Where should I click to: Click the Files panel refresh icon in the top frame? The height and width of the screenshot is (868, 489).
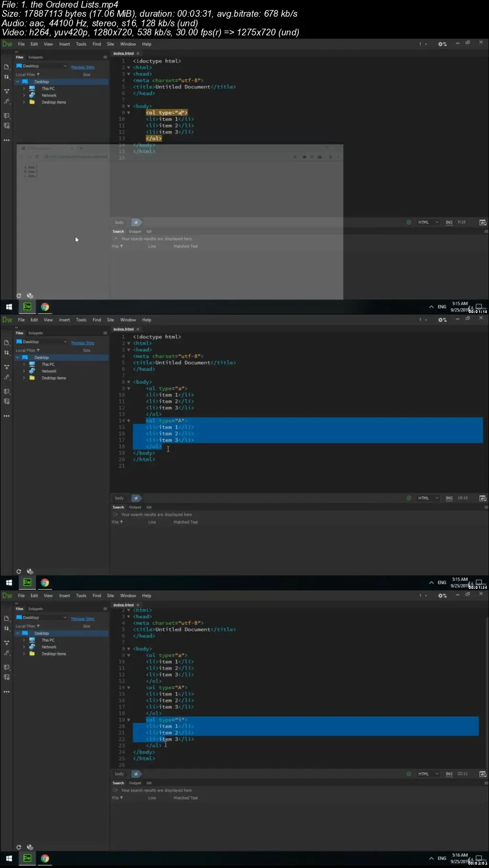[19, 296]
